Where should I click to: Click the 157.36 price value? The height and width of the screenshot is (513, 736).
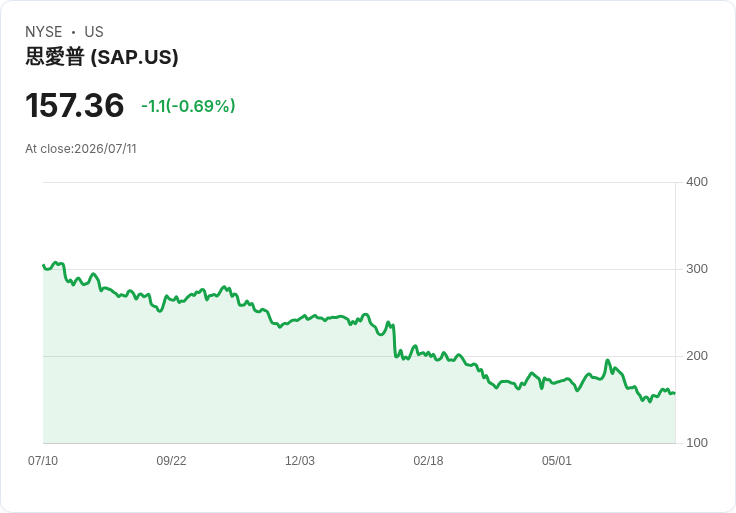click(75, 105)
